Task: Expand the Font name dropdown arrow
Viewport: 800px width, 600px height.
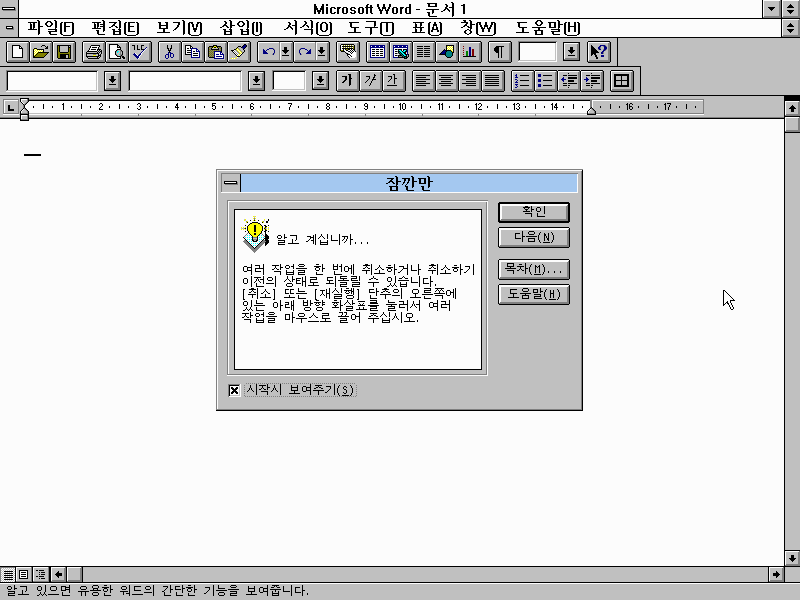Action: tap(256, 81)
